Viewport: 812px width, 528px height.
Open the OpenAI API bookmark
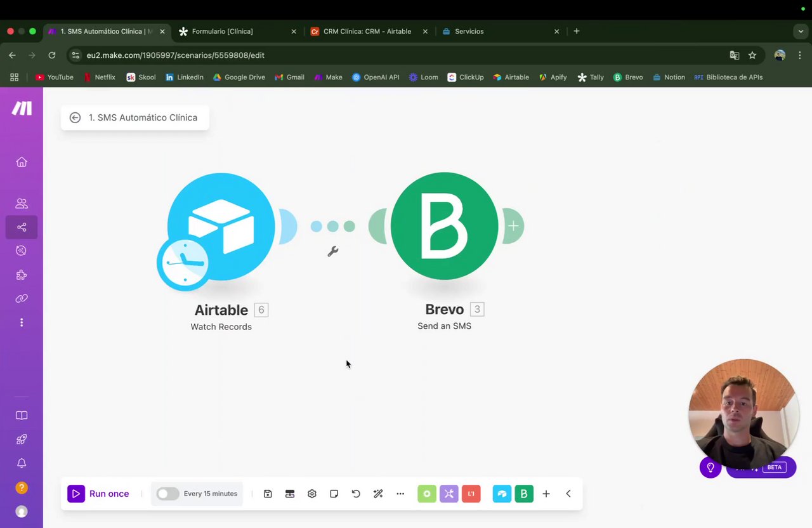[376, 77]
